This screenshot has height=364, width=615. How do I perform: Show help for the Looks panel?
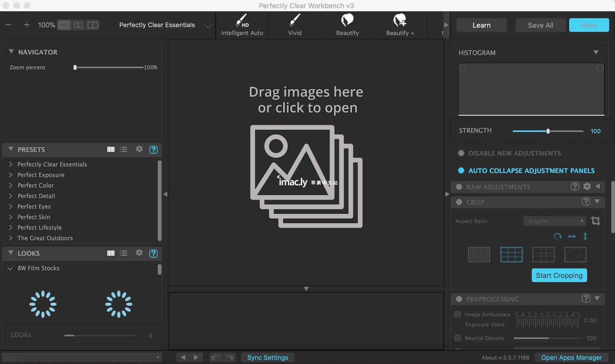point(153,253)
